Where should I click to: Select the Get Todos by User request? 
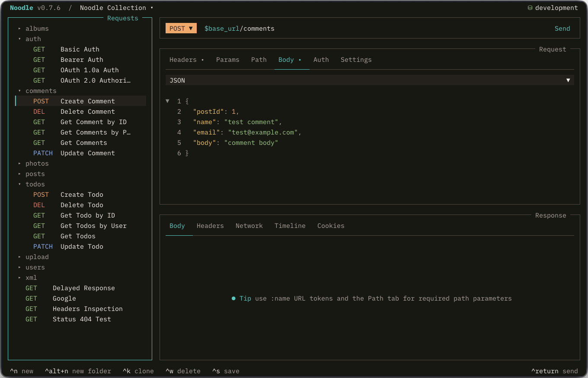point(81,226)
